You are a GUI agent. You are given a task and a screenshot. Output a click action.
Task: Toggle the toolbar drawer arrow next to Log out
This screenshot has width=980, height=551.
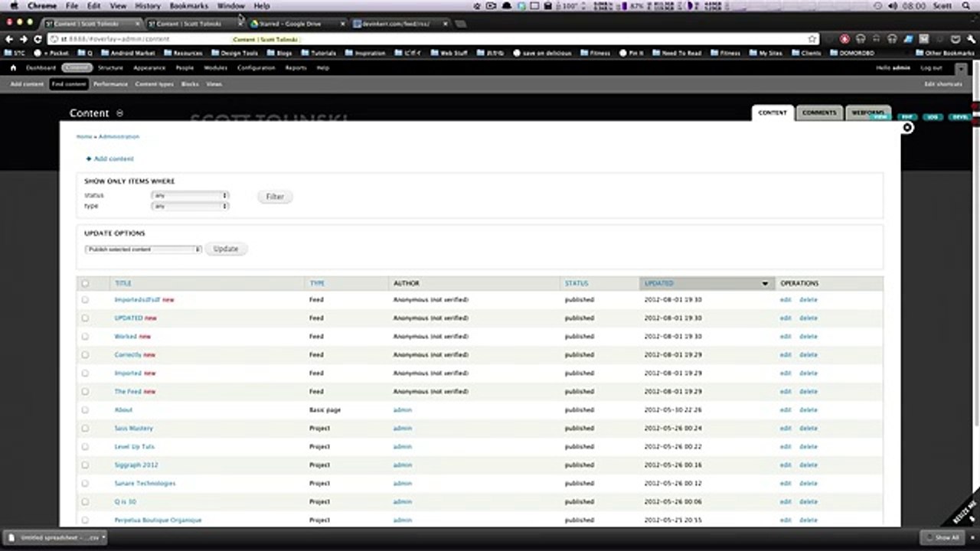pyautogui.click(x=962, y=69)
